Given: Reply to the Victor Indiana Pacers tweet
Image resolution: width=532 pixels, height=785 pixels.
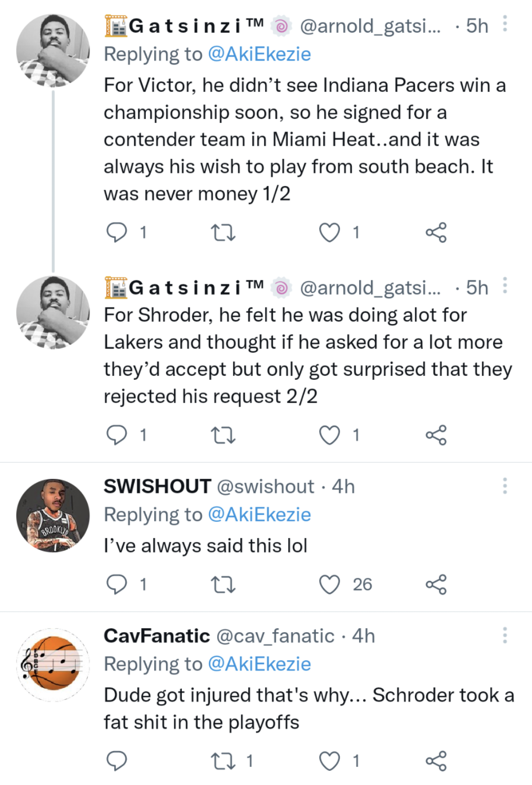Looking at the screenshot, I should tap(116, 232).
